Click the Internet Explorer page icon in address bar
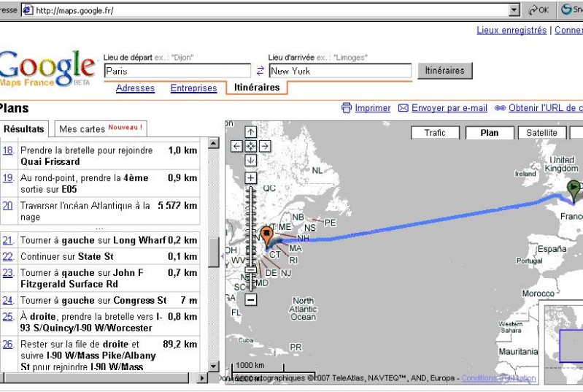 pos(28,10)
